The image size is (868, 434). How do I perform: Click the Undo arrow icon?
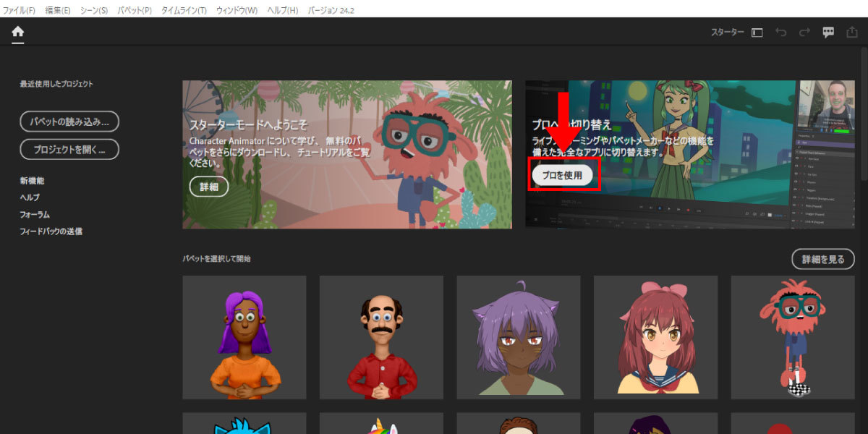pyautogui.click(x=780, y=33)
